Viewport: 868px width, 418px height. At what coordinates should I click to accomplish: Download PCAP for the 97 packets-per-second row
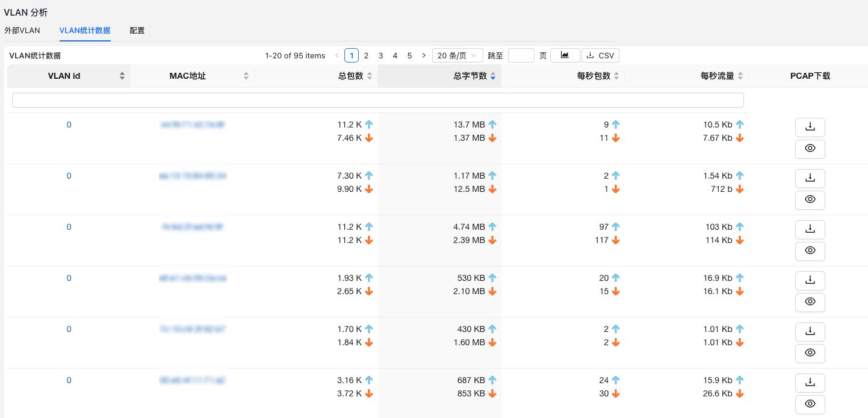coord(810,229)
